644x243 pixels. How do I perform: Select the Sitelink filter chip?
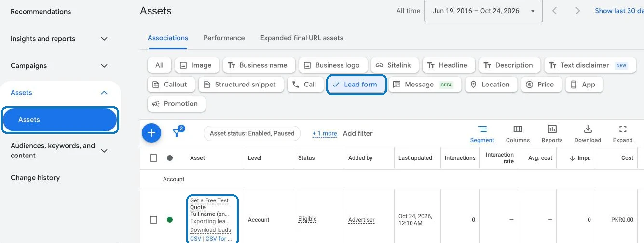coord(394,65)
